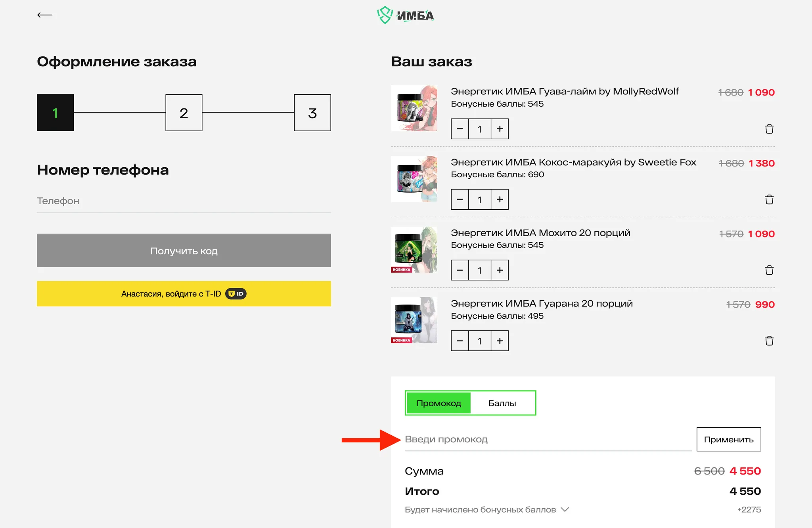This screenshot has height=528, width=812.
Task: Delete Мохито 20 порций from order
Action: [769, 270]
